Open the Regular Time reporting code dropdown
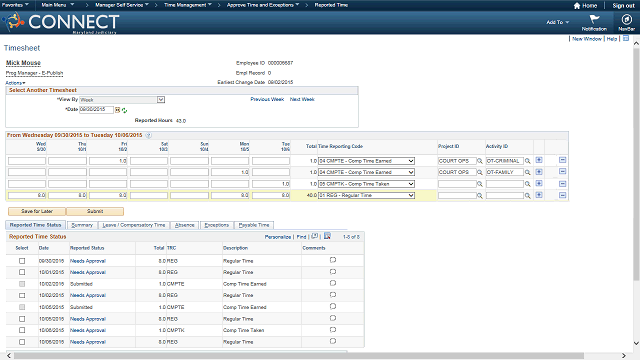The image size is (640, 360). pos(367,196)
